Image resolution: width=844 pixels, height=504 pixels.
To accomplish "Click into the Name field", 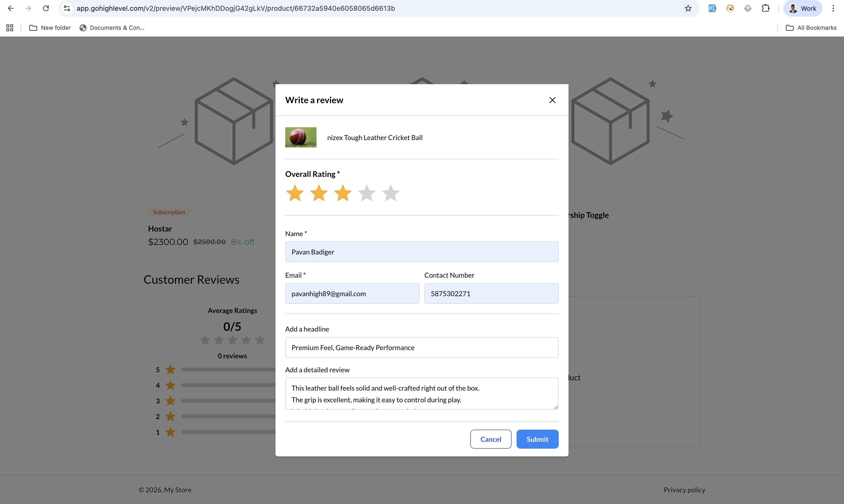I will click(x=422, y=252).
